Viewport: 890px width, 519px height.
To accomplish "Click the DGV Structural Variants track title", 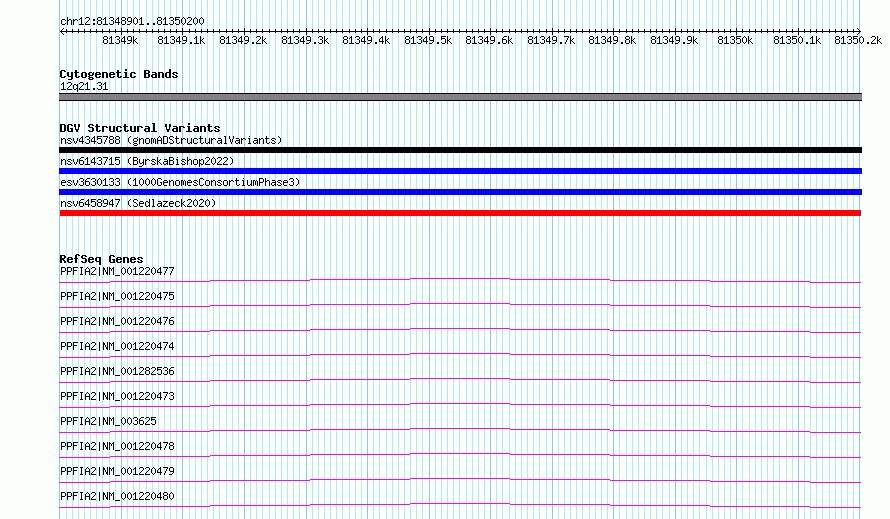I will (x=140, y=128).
